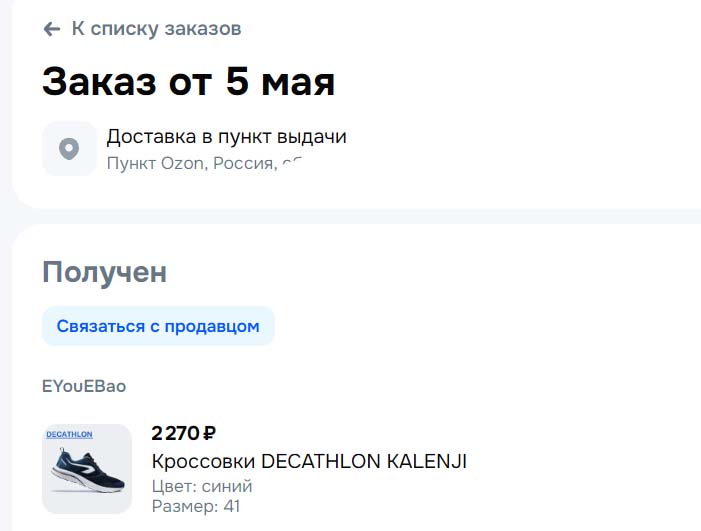Click the DECATHLON logo on the thumbnail
The height and width of the screenshot is (531, 701).
coord(70,435)
